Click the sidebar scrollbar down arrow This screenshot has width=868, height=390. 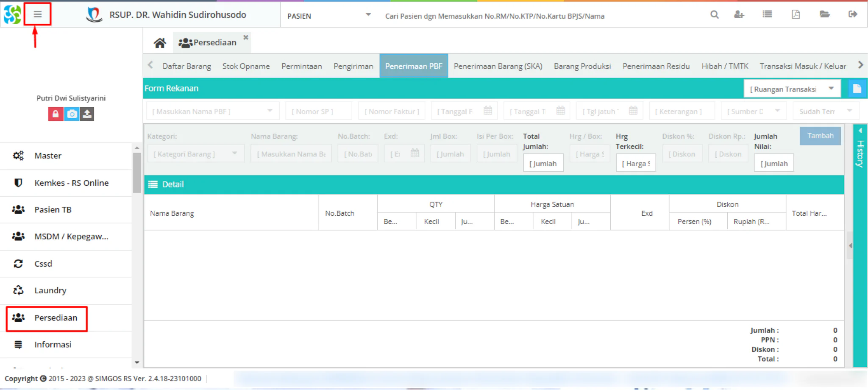point(136,362)
